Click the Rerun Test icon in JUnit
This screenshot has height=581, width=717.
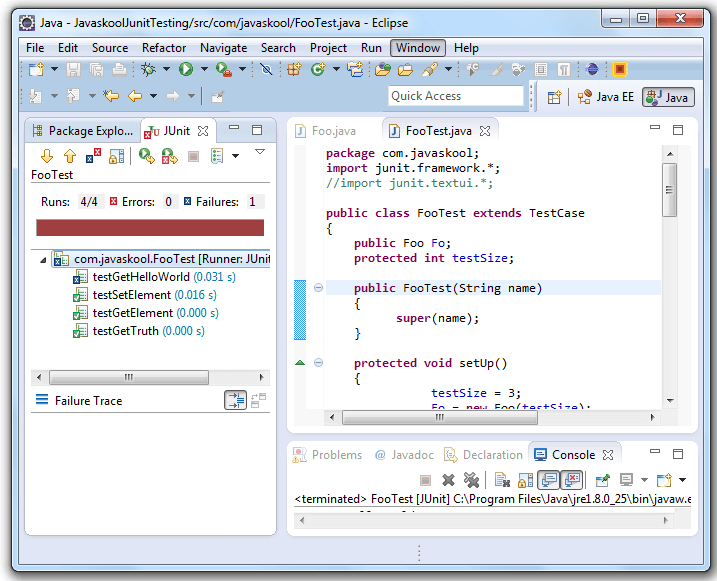(x=146, y=156)
